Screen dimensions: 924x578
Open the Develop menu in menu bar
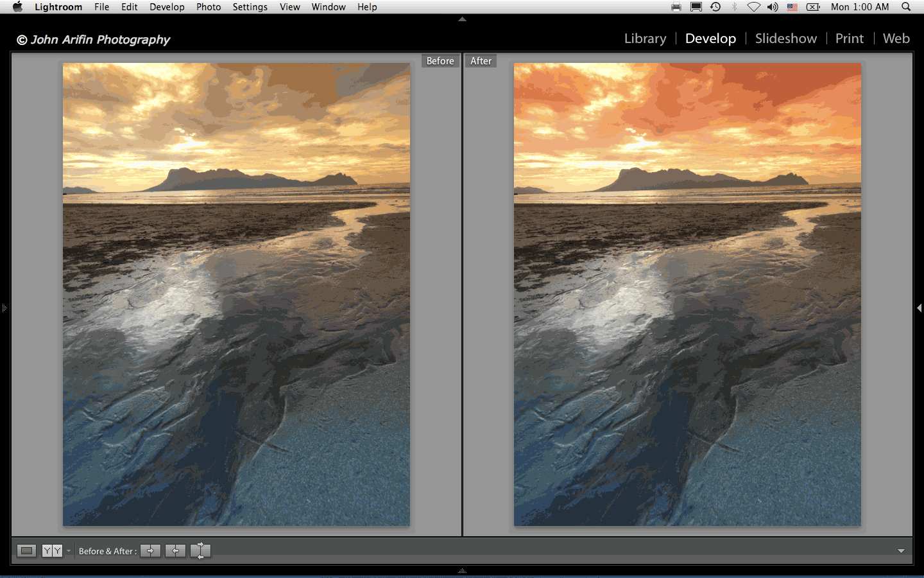pyautogui.click(x=167, y=7)
